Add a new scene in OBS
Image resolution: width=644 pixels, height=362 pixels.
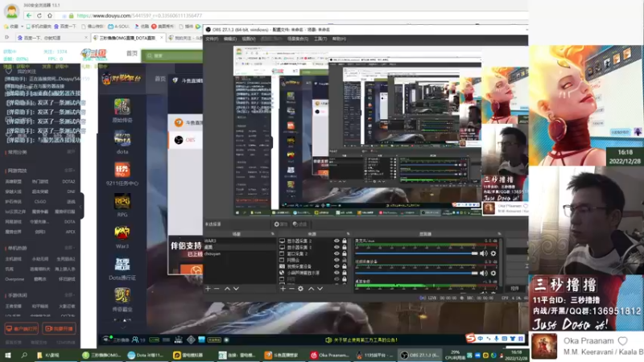[x=208, y=289]
